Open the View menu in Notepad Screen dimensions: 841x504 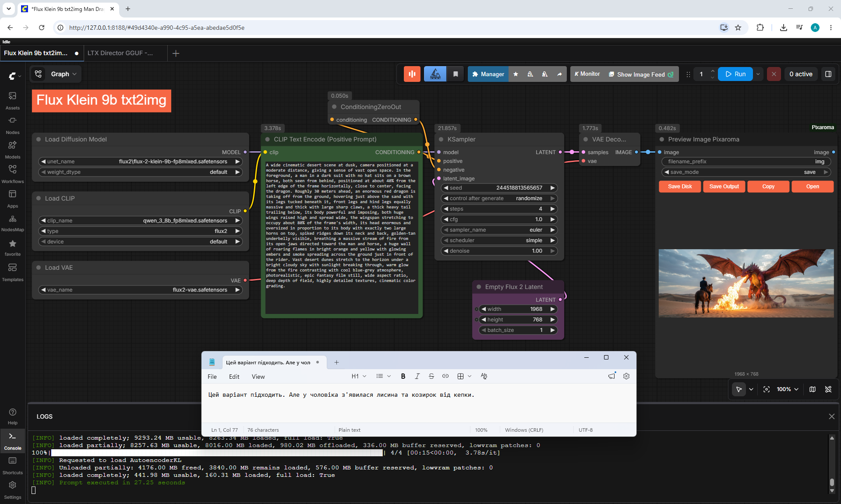tap(258, 377)
